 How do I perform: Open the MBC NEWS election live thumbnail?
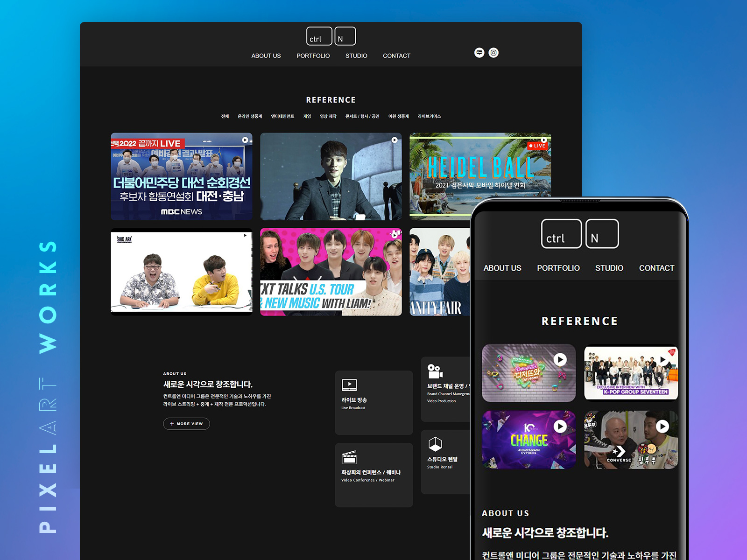(182, 176)
